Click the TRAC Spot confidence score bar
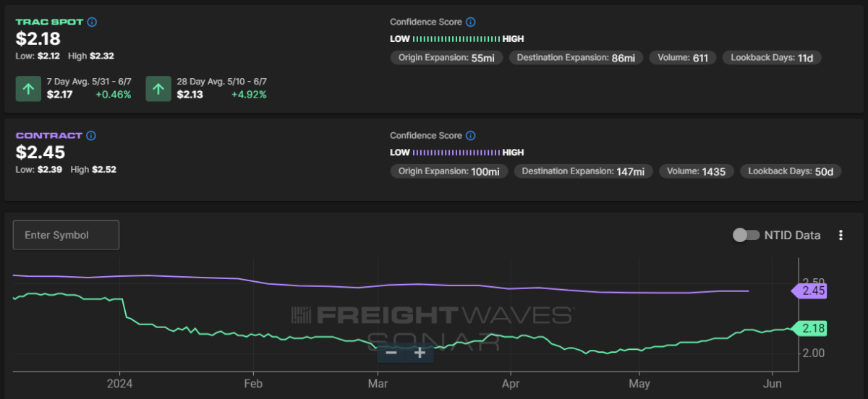Image resolution: width=868 pixels, height=399 pixels. click(x=456, y=39)
